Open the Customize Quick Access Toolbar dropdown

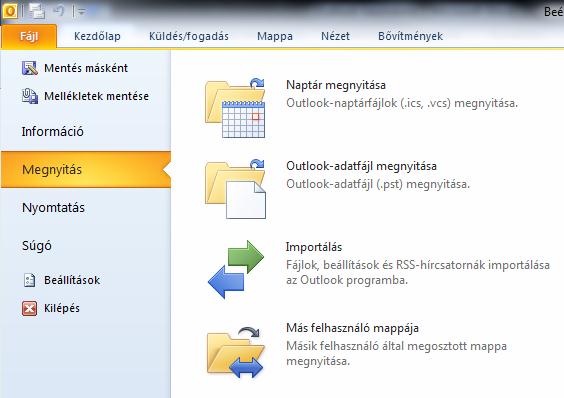81,12
